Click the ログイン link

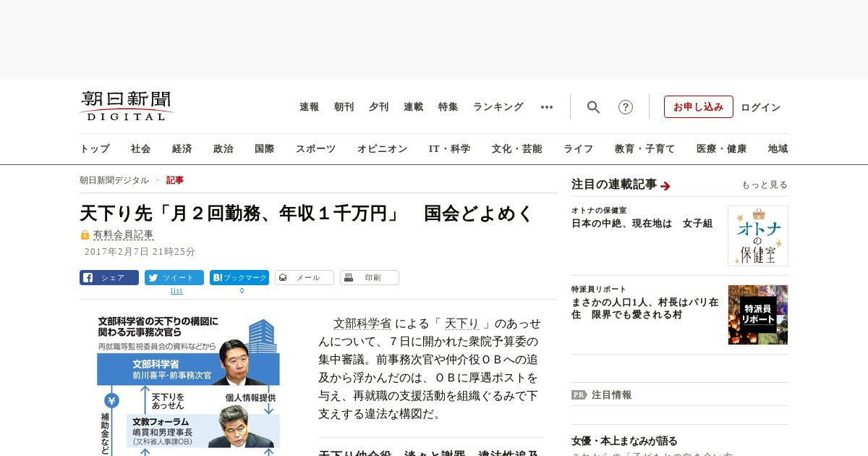click(x=761, y=107)
